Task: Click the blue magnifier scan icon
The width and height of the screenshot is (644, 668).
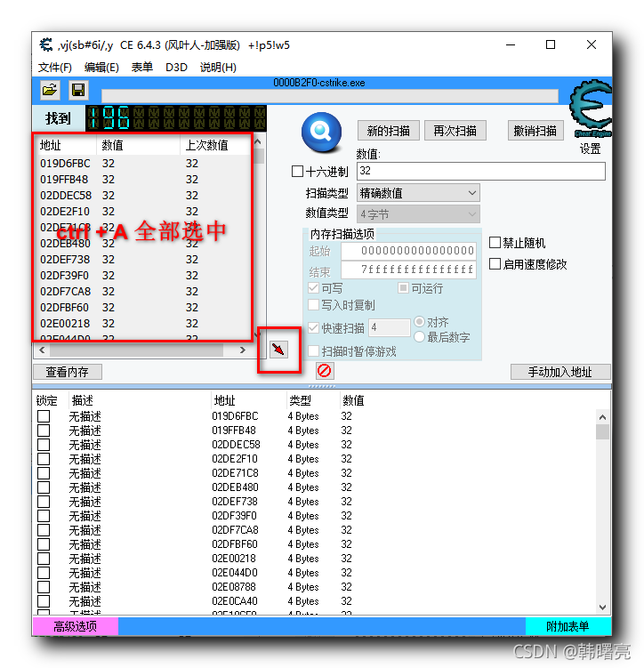Action: point(322,132)
